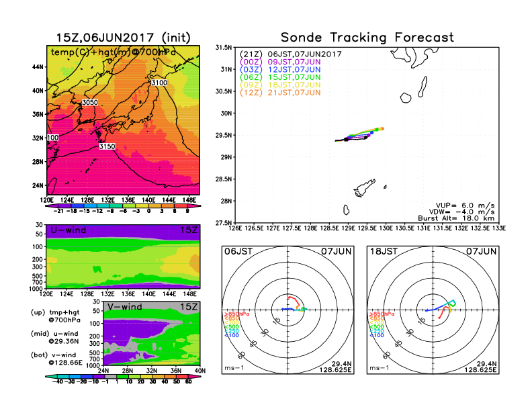Image resolution: width=532 pixels, height=411 pixels.
Task: Click the red wind curve in the 06JST hodograph
Action: tap(294, 300)
